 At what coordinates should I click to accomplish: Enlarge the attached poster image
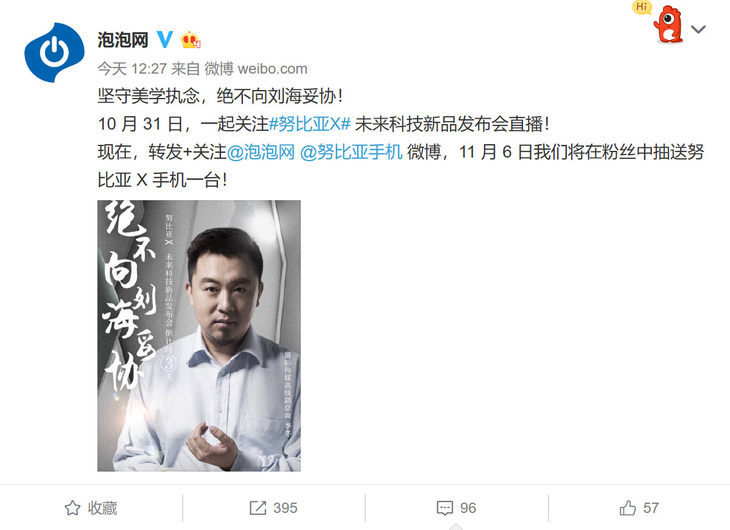199,336
